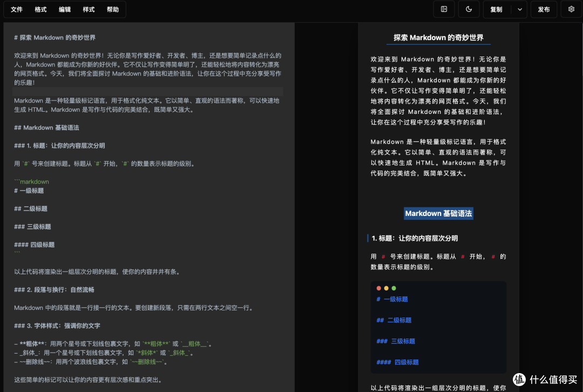Click preview heading '1. 标题：让你的内容层次分明'
Screen dimensions: 583x392
coord(415,239)
